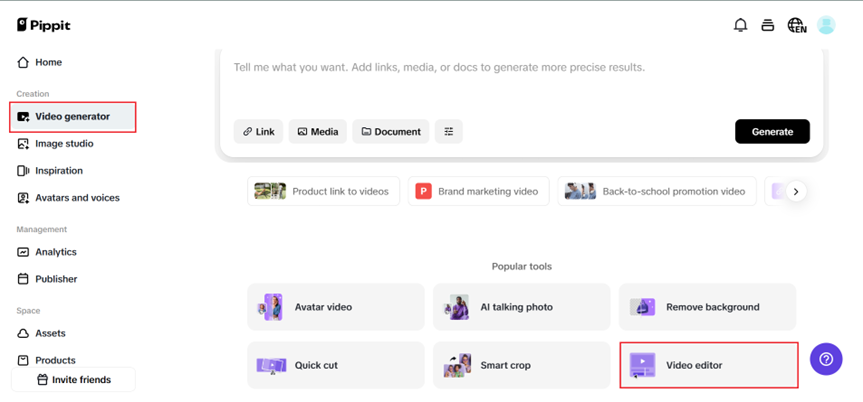This screenshot has height=402, width=863.
Task: Go to Home in the sidebar
Action: pos(48,62)
